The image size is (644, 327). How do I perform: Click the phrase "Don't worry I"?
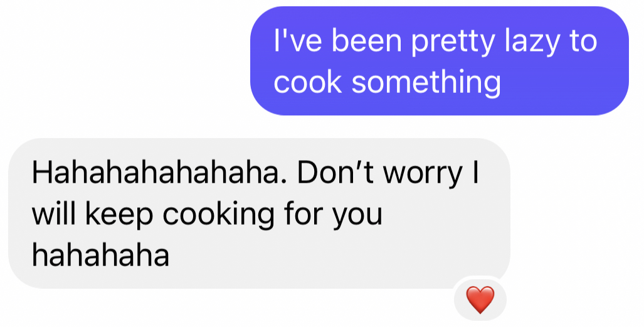388,174
